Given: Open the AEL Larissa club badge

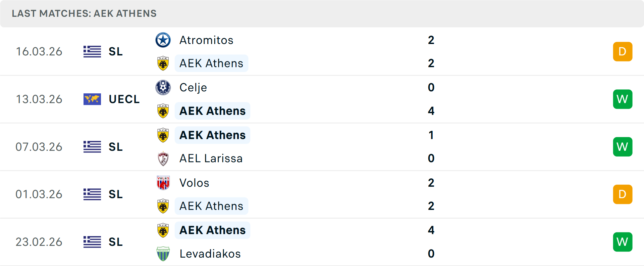Looking at the screenshot, I should point(163,158).
